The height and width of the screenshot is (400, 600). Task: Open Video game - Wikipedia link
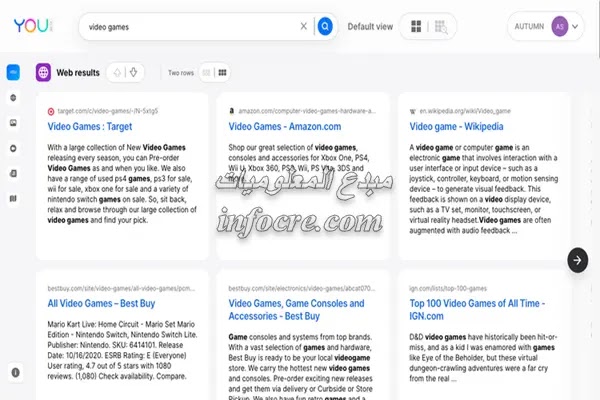[456, 127]
